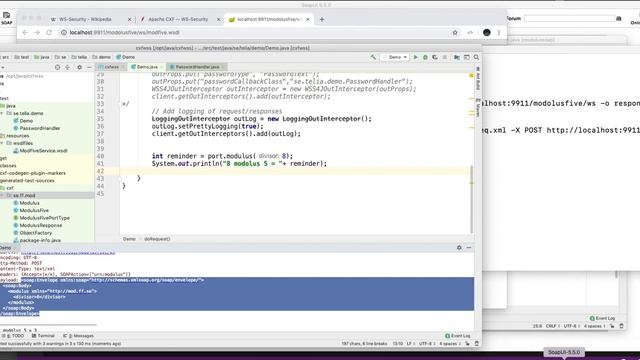Collapse the wsdlfiles folder node
640x360 pixels.
[x=2, y=143]
